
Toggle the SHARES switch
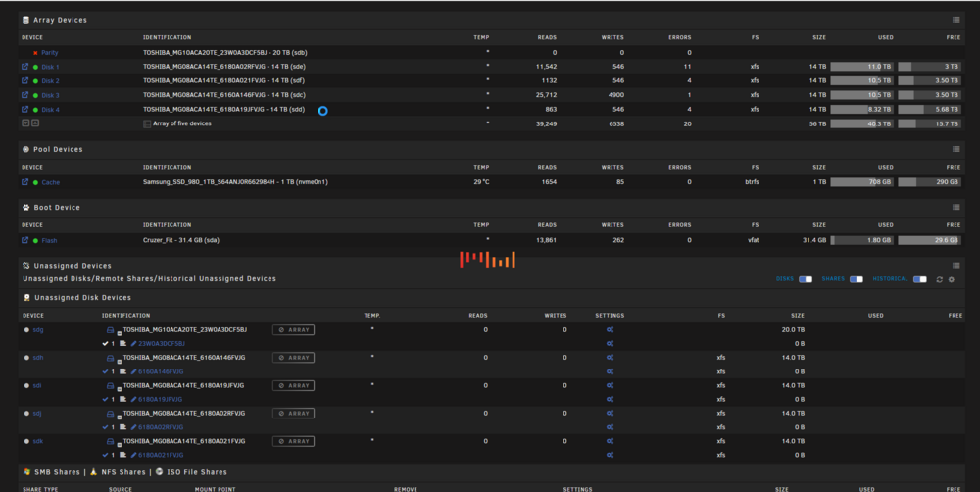click(857, 279)
